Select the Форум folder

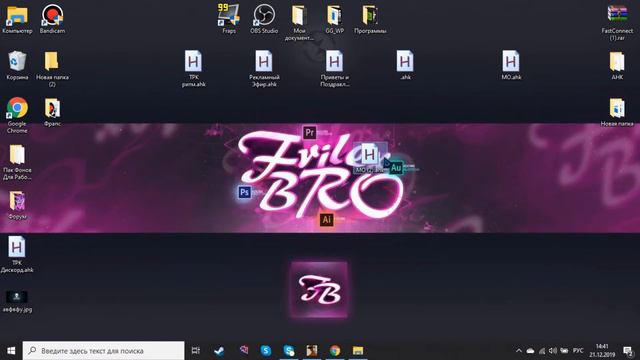17,205
